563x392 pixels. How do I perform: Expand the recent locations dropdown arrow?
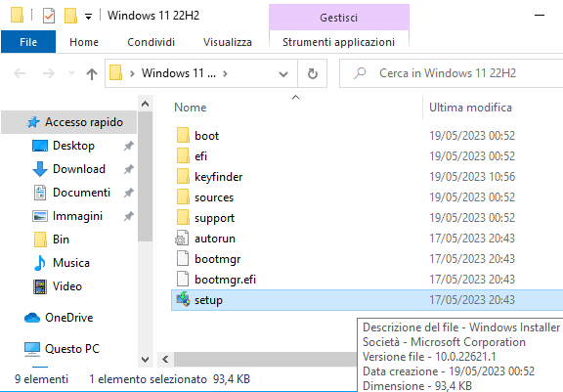click(71, 73)
